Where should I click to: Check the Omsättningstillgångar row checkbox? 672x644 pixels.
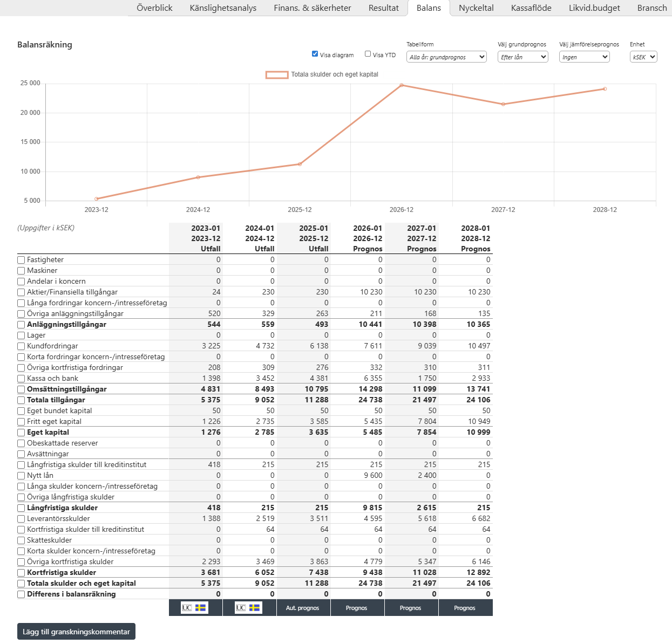click(21, 389)
